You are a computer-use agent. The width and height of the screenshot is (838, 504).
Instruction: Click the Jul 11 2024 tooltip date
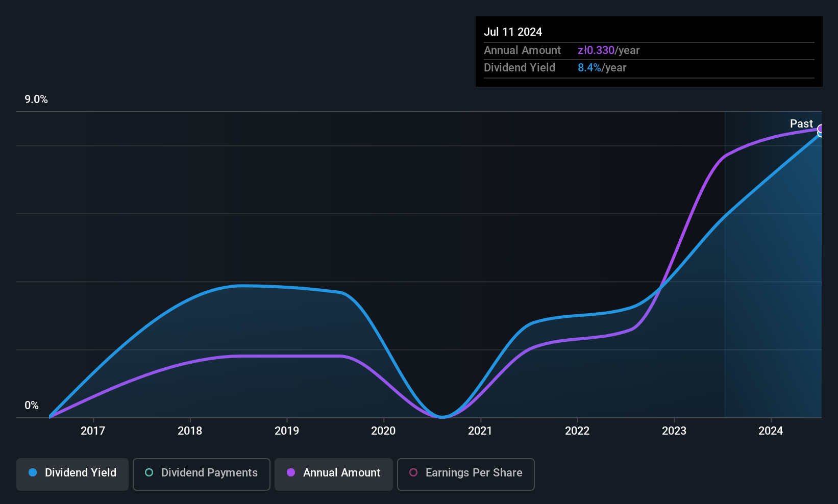(513, 32)
